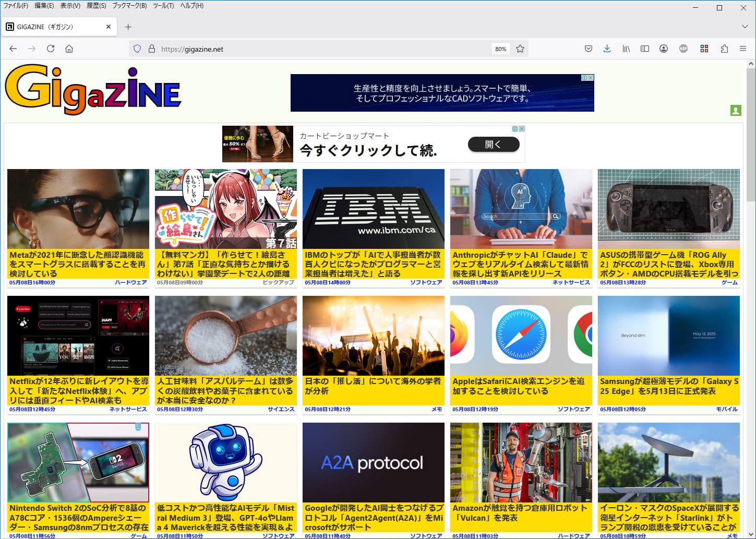Click the 開く button in the ad
The width and height of the screenshot is (756, 539).
494,144
